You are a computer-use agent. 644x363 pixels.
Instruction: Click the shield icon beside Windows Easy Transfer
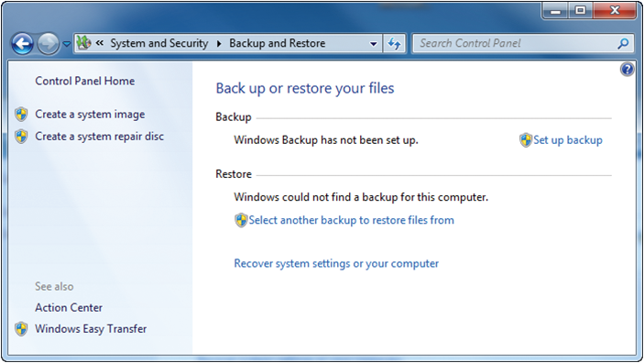(x=21, y=329)
